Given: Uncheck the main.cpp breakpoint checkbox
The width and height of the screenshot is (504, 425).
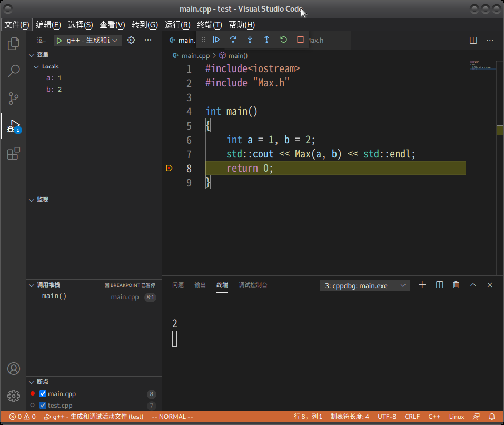Looking at the screenshot, I should (x=43, y=393).
